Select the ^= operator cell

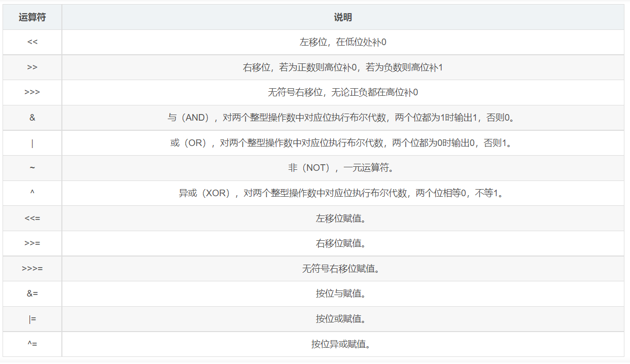point(32,344)
